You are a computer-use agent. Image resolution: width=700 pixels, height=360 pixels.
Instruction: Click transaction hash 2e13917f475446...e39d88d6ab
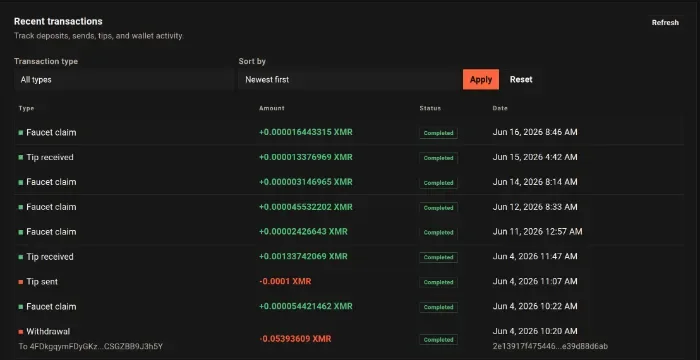(x=550, y=346)
